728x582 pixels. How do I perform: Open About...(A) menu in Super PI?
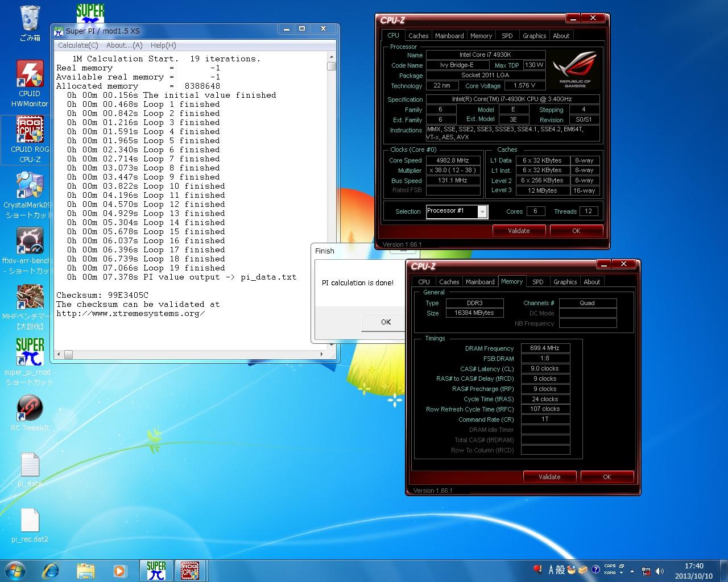coord(124,45)
